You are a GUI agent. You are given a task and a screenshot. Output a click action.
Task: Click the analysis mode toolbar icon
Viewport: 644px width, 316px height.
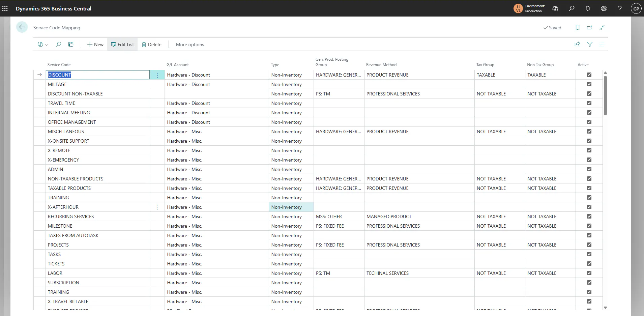[x=71, y=44]
